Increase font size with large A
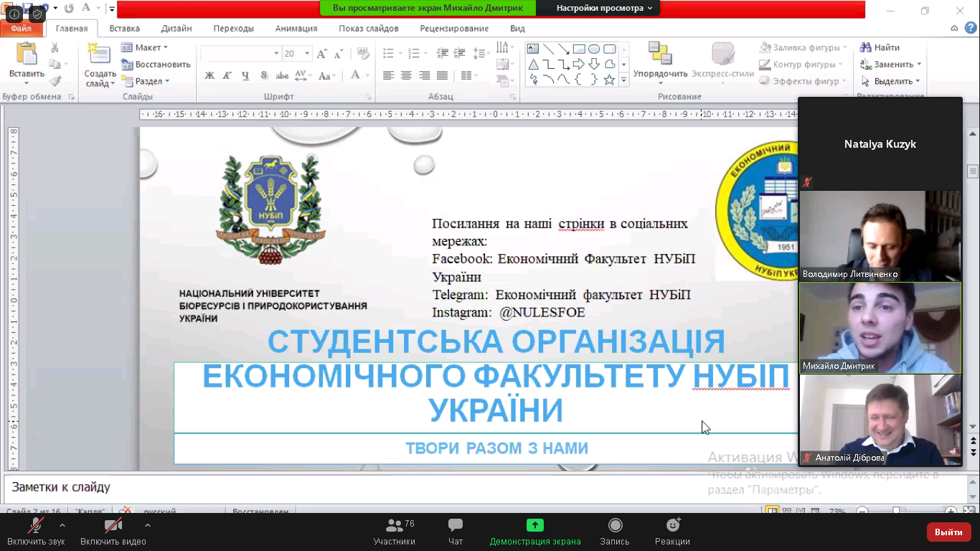This screenshot has height=551, width=980. point(321,54)
